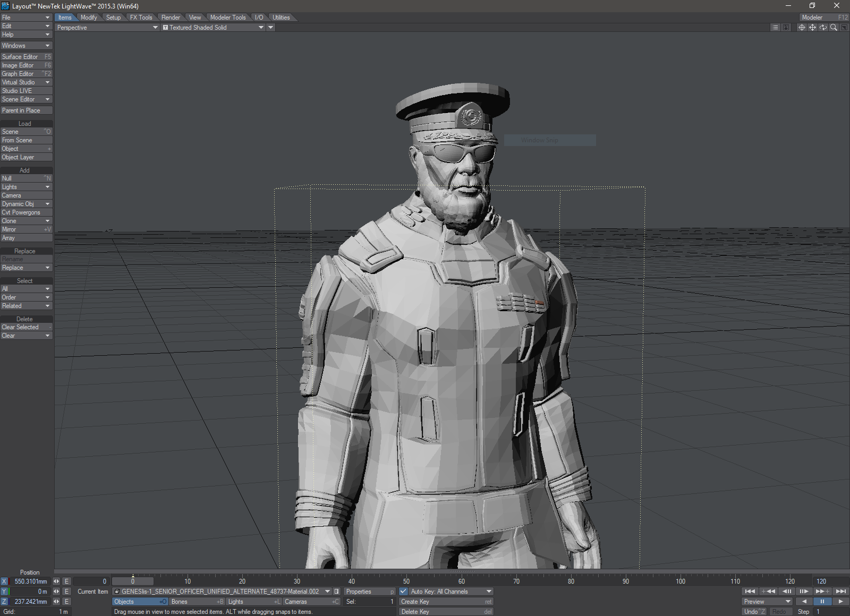Switch to the Modify tab
This screenshot has height=616, width=850.
pos(89,18)
